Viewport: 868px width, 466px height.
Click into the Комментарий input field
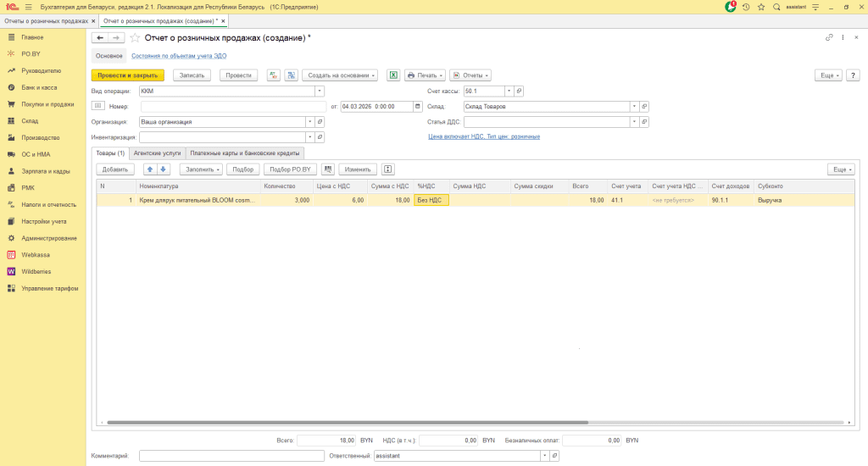pyautogui.click(x=225, y=456)
